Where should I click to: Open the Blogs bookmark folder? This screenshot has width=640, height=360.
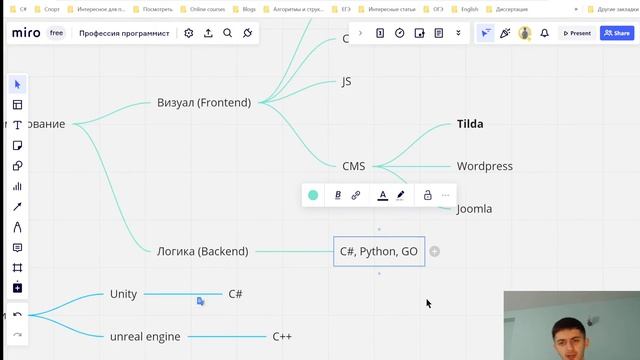point(244,9)
